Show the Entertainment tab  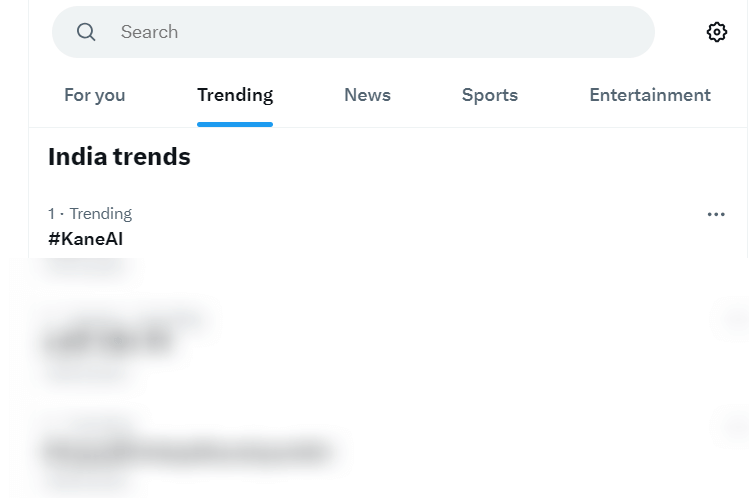(x=650, y=95)
